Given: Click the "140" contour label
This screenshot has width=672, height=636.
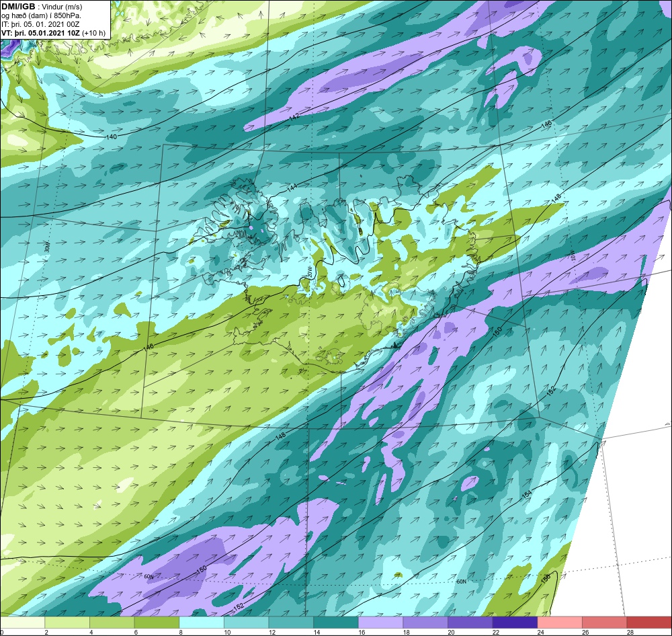Looking at the screenshot, I should click(111, 136).
